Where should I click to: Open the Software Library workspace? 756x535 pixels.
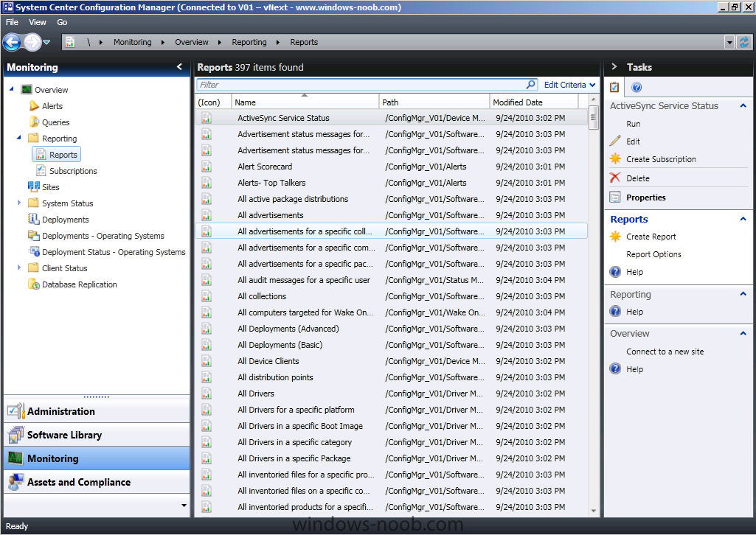(x=97, y=435)
